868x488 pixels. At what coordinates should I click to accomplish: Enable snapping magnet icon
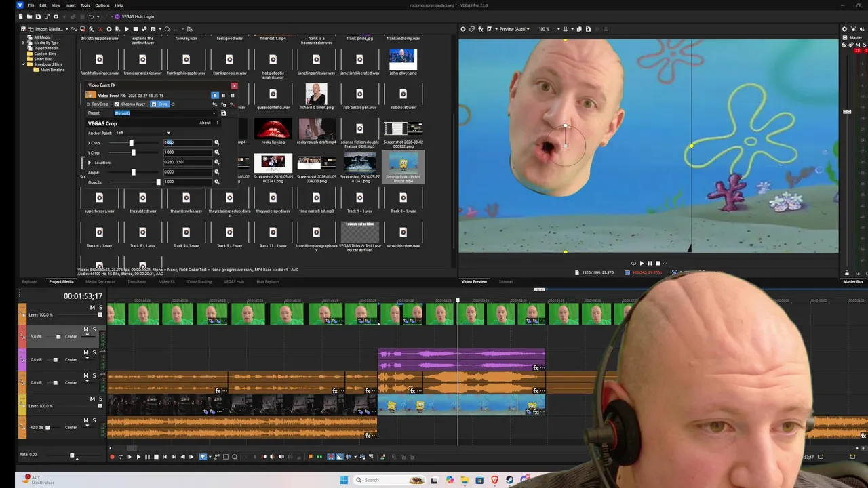pyautogui.click(x=331, y=457)
